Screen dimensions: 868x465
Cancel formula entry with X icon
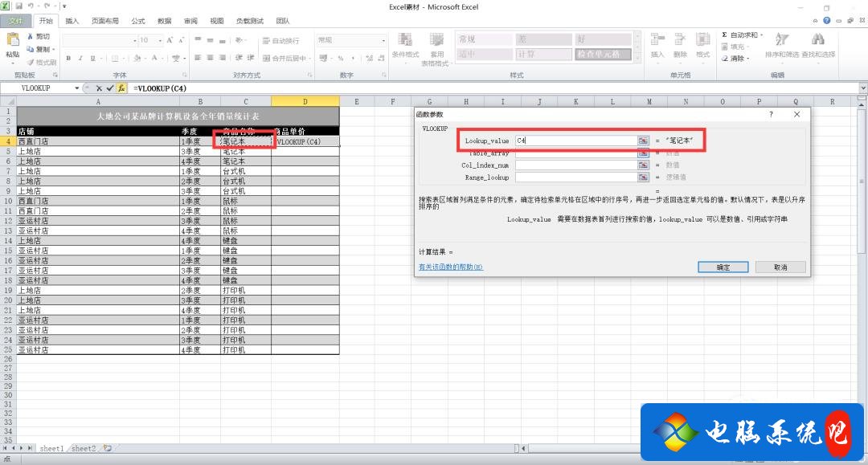click(x=99, y=88)
